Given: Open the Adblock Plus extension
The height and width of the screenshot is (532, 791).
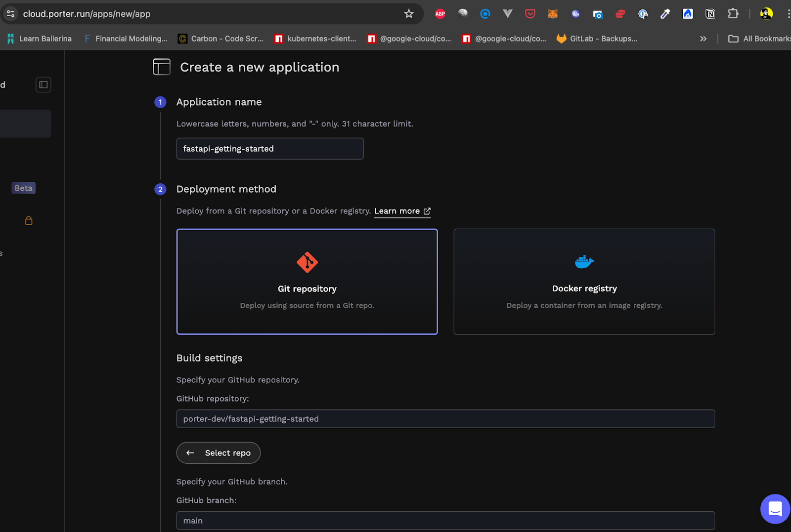Looking at the screenshot, I should [x=440, y=14].
